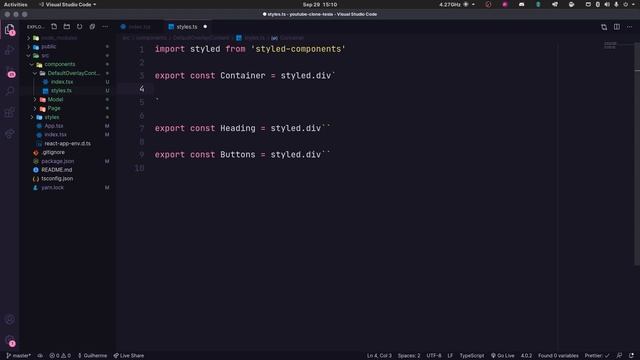640x360 pixels.
Task: Change language mode TypeScript
Action: (472, 356)
